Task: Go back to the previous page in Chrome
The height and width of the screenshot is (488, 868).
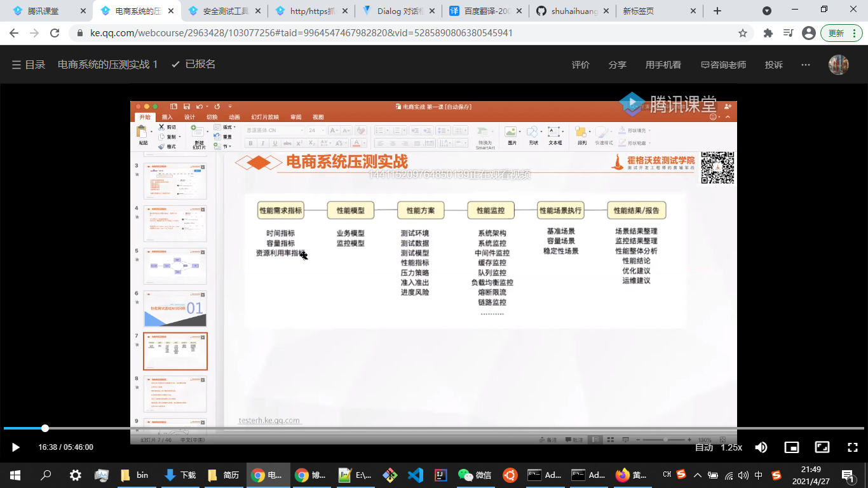Action: (x=14, y=33)
